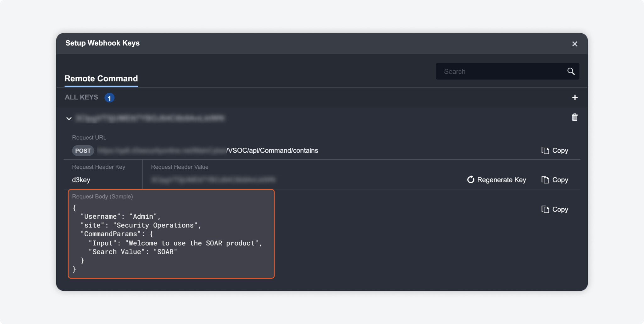Regenerate the d3key header value

click(497, 180)
